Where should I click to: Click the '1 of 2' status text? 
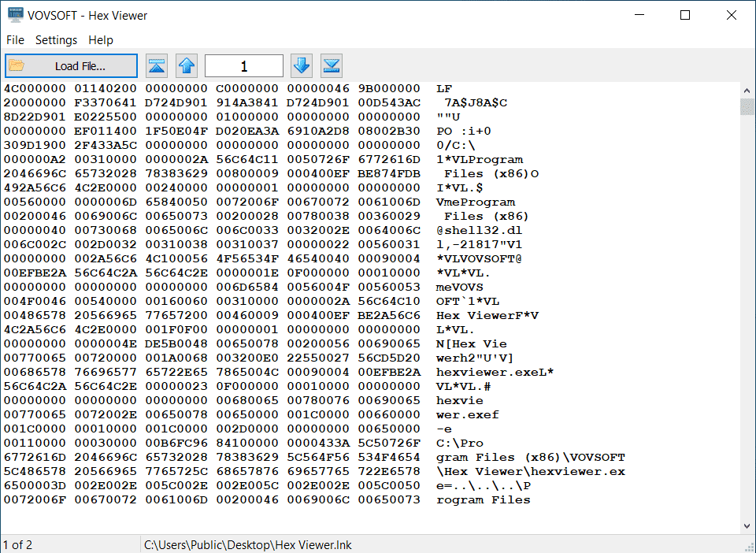18,545
